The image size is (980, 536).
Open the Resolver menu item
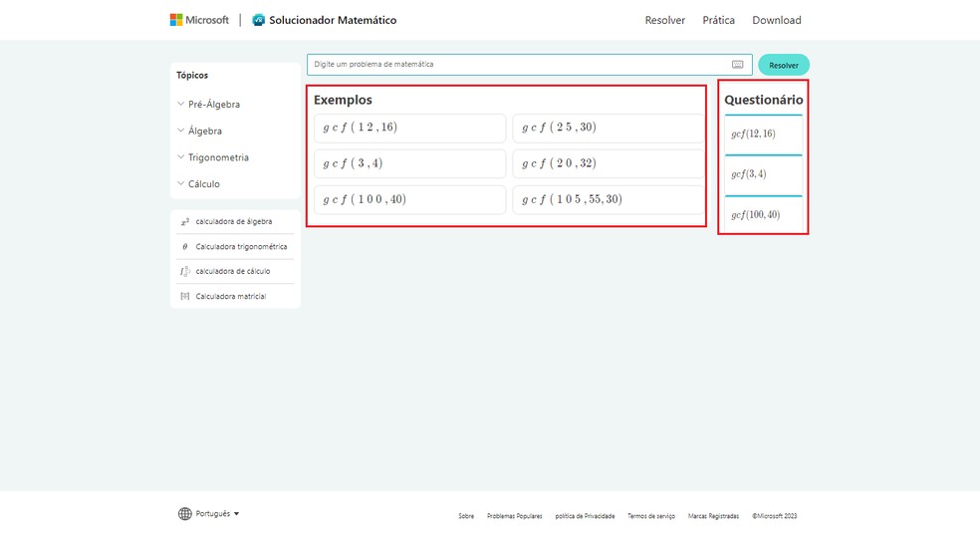click(x=665, y=20)
